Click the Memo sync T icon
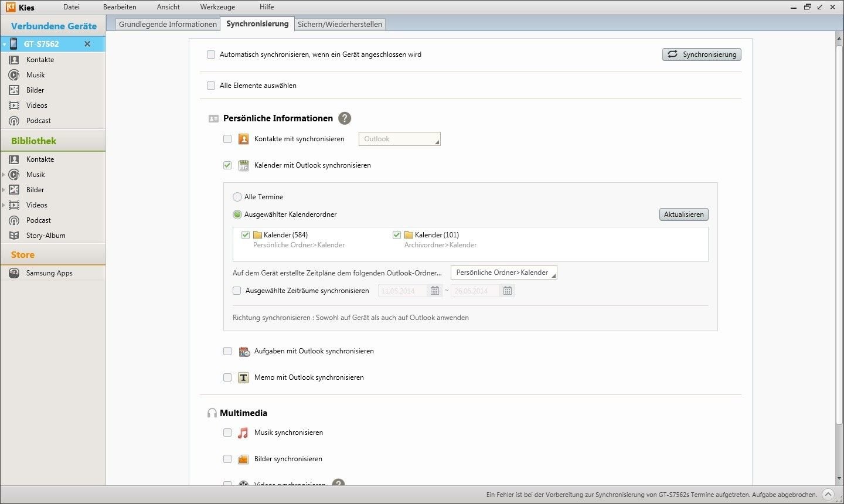 click(x=244, y=378)
